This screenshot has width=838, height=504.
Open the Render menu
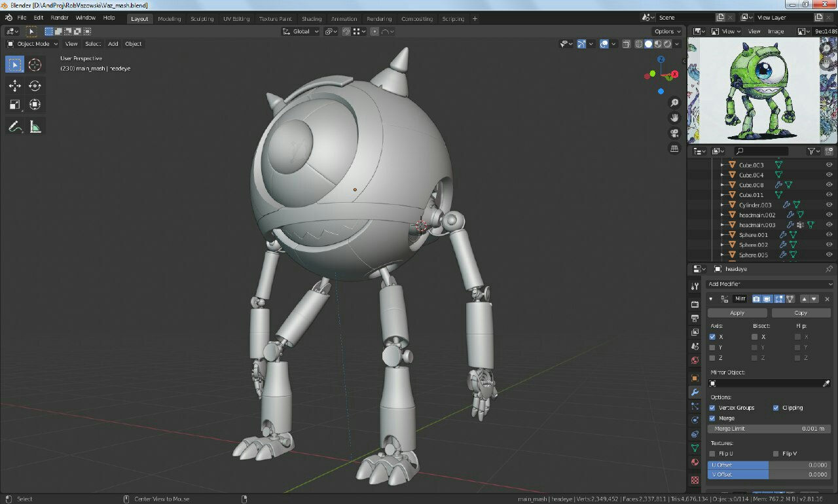point(60,18)
